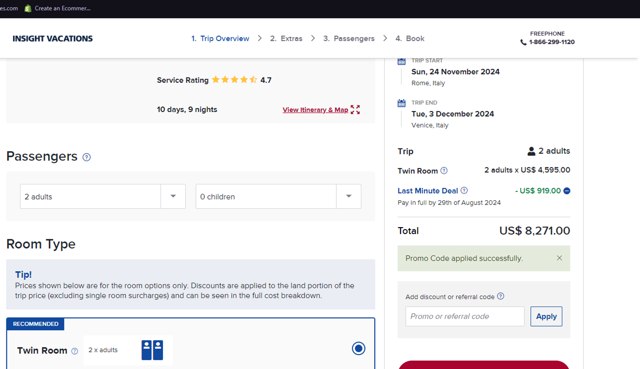The width and height of the screenshot is (640, 369).
Task: Open the 0 children dropdown
Action: pyautogui.click(x=278, y=196)
